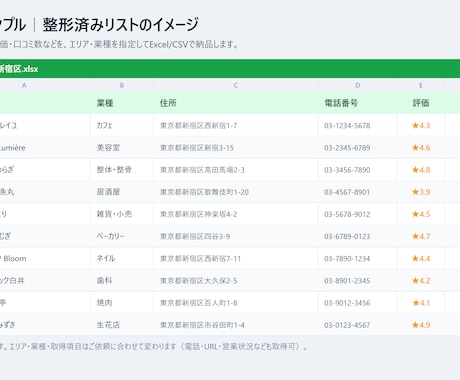460x380 pixels.
Task: Click the ★4.4 rating cell
Action: tap(421, 259)
